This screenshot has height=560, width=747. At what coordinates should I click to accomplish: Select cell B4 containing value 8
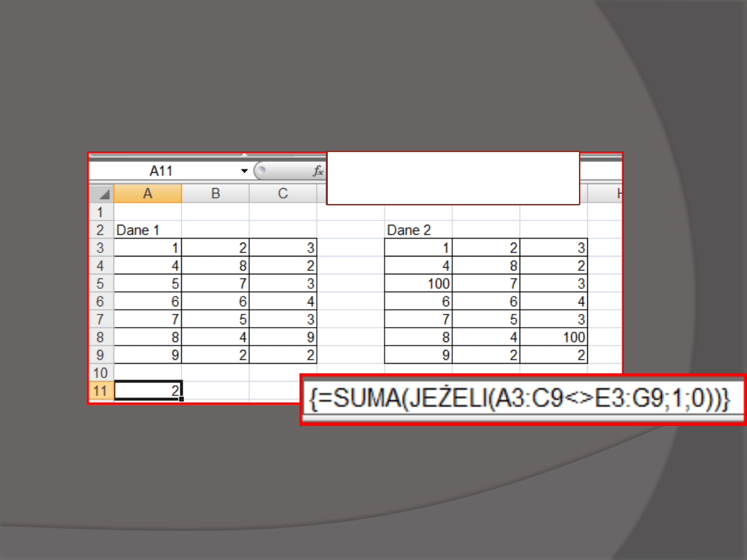point(215,265)
